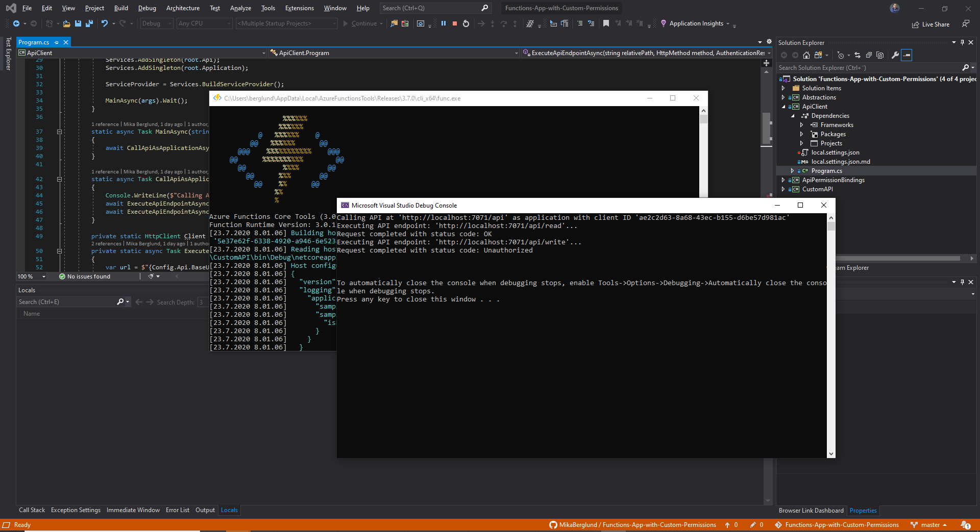Viewport: 980px width, 532px height.
Task: Restart debugging with the Restart icon
Action: (466, 23)
